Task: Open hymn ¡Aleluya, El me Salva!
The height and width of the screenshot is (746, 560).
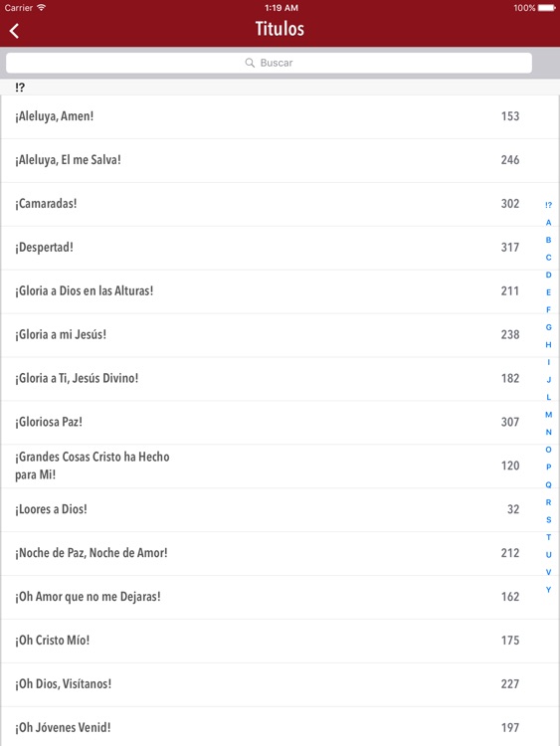Action: tap(280, 160)
